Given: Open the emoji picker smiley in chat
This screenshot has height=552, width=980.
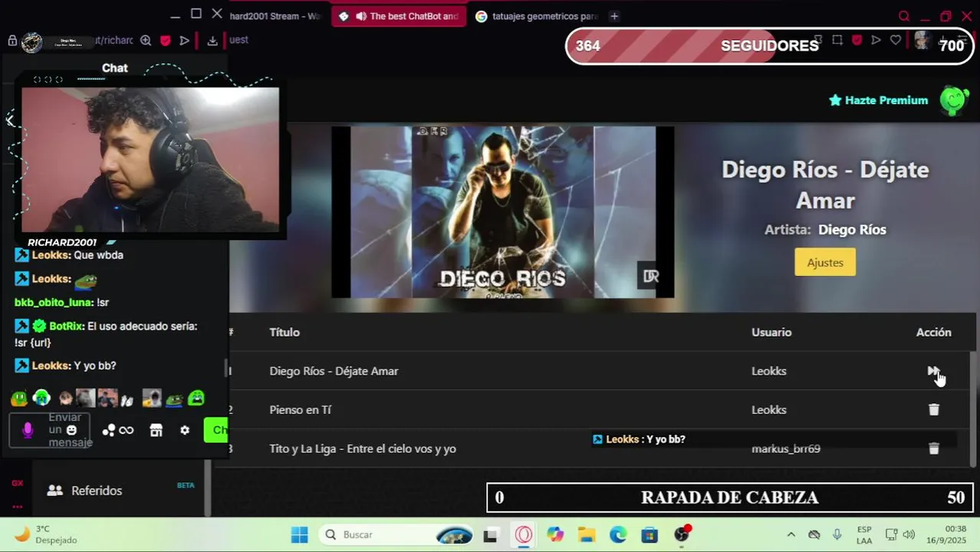Looking at the screenshot, I should (x=71, y=430).
